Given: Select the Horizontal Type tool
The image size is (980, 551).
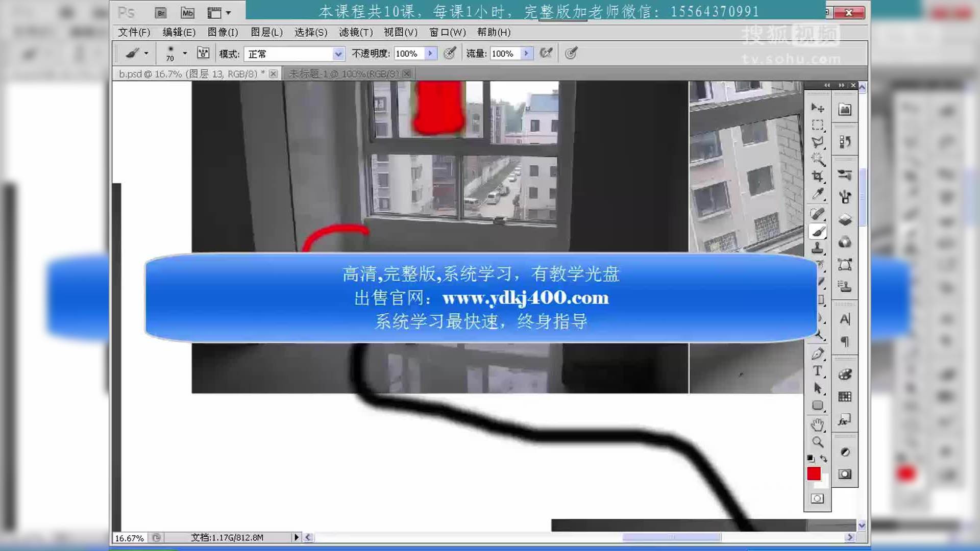Looking at the screenshot, I should [818, 371].
